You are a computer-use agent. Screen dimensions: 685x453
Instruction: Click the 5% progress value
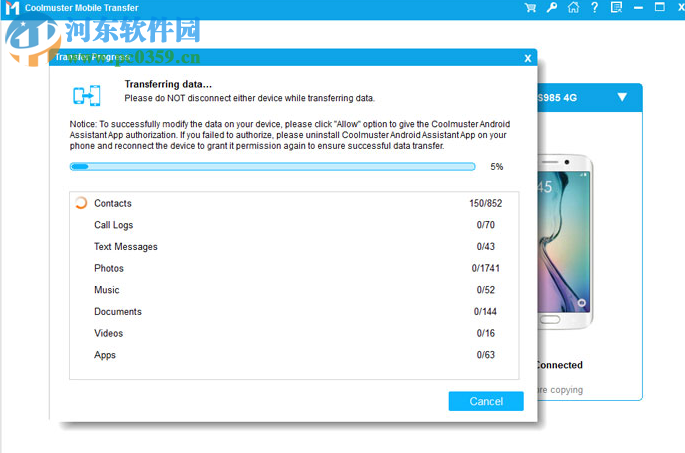(x=496, y=166)
